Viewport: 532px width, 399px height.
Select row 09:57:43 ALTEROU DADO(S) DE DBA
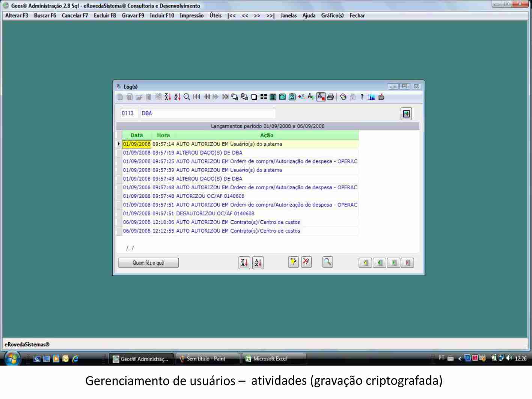[x=240, y=179]
